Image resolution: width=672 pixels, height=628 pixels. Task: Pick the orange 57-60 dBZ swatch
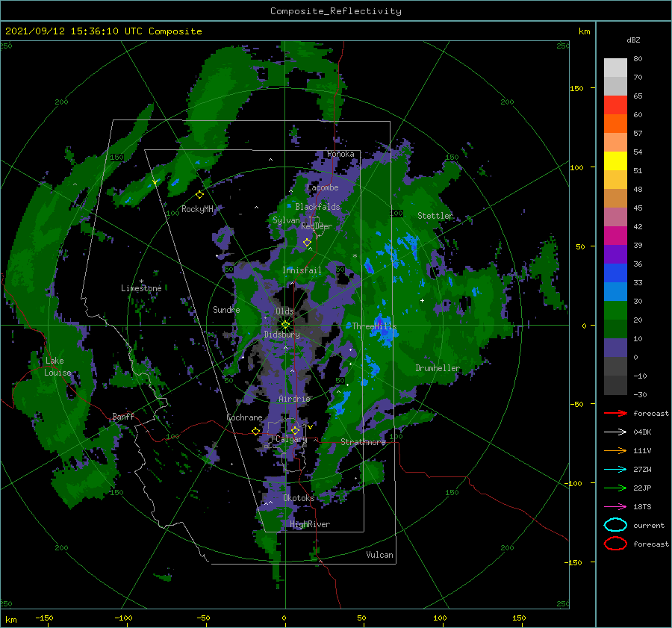point(615,124)
